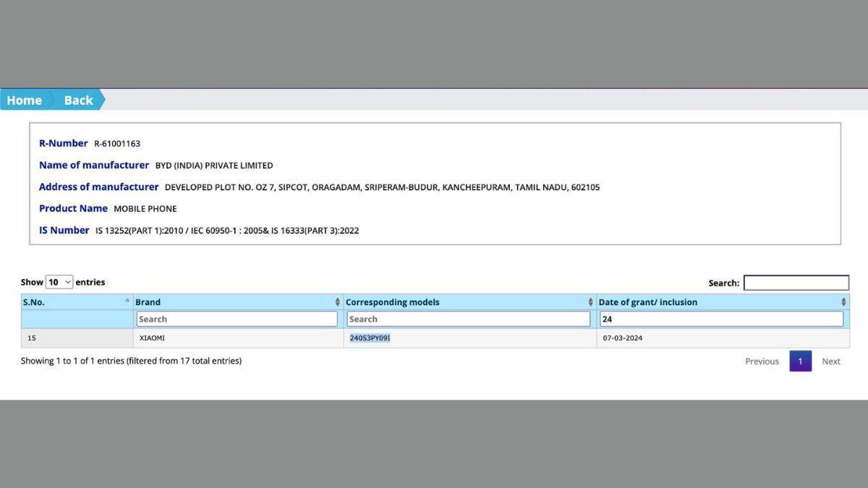Focus the Corresponding models search filter
The image size is (868, 488).
(x=469, y=319)
